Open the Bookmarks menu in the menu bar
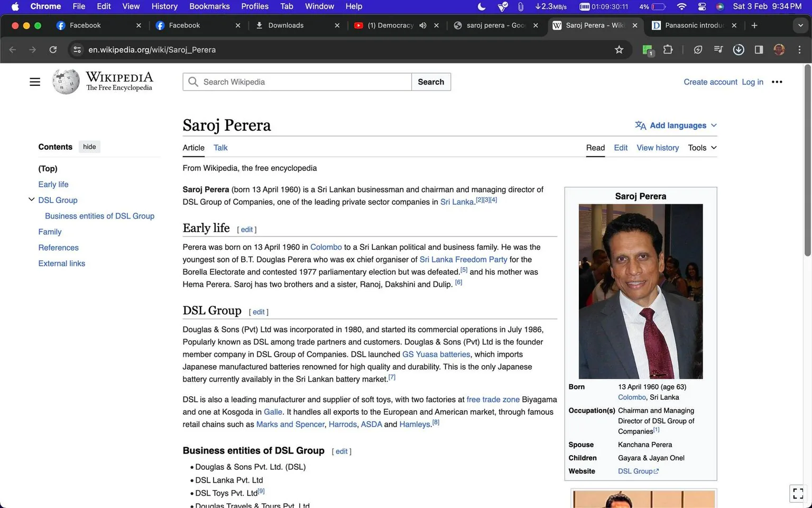Image resolution: width=812 pixels, height=508 pixels. point(209,6)
